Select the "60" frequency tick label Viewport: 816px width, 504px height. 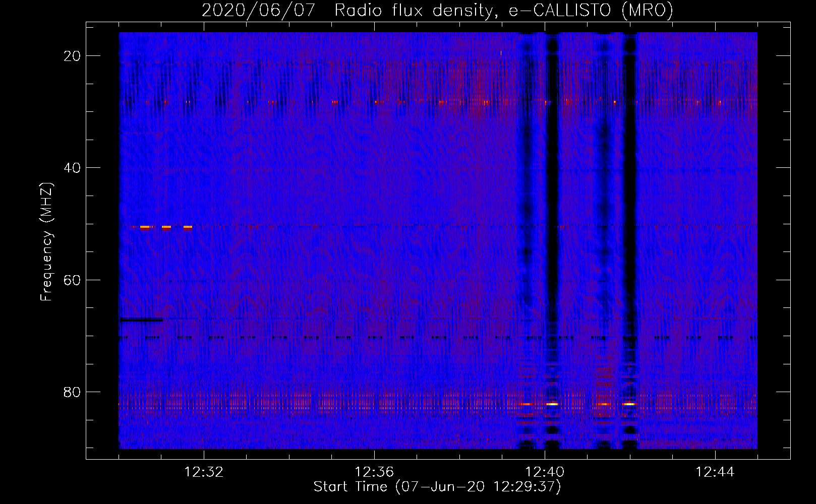[x=73, y=280]
